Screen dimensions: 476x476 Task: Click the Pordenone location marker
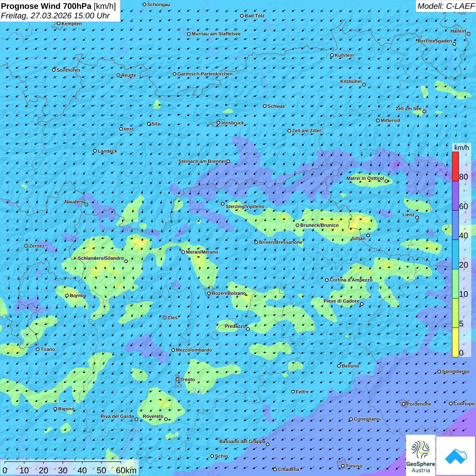pyautogui.click(x=404, y=404)
